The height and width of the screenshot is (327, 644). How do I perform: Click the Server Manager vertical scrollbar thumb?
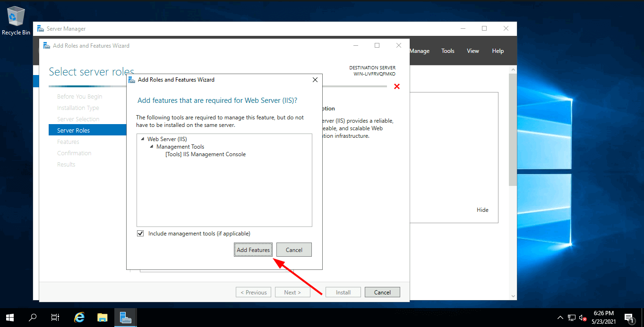click(x=513, y=130)
